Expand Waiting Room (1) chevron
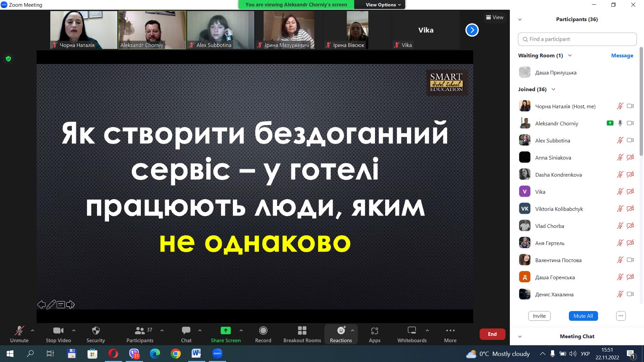This screenshot has height=362, width=644. point(570,56)
